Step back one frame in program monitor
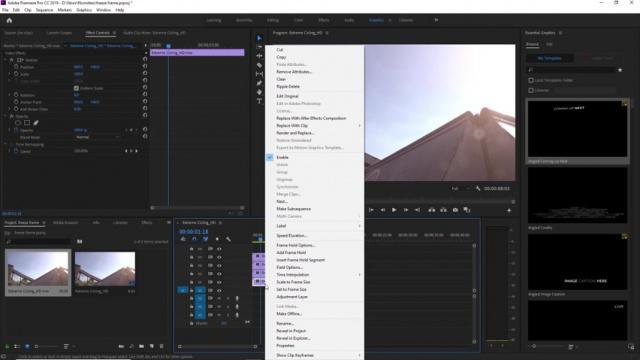640x360 pixels. [382, 210]
